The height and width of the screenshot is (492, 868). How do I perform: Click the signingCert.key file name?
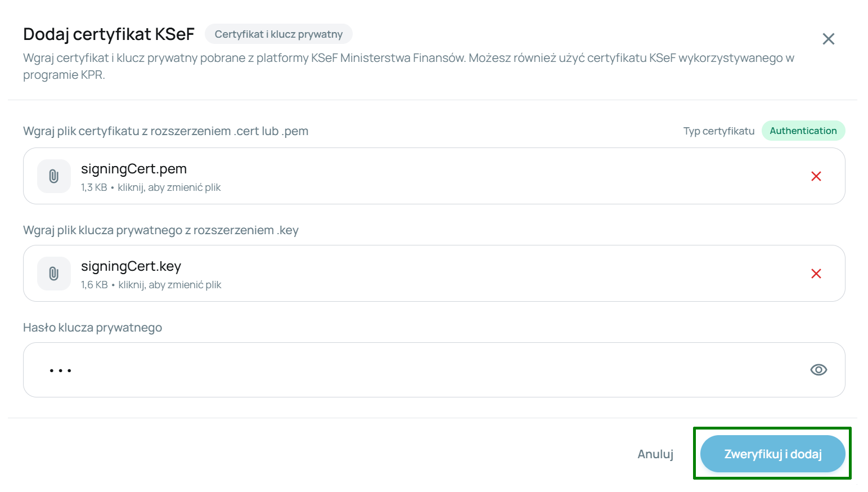point(131,266)
